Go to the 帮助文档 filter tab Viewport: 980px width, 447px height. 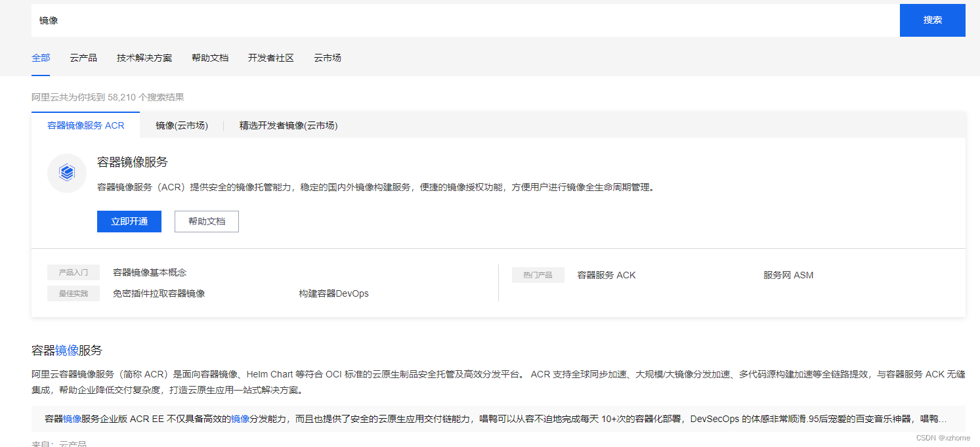(210, 58)
